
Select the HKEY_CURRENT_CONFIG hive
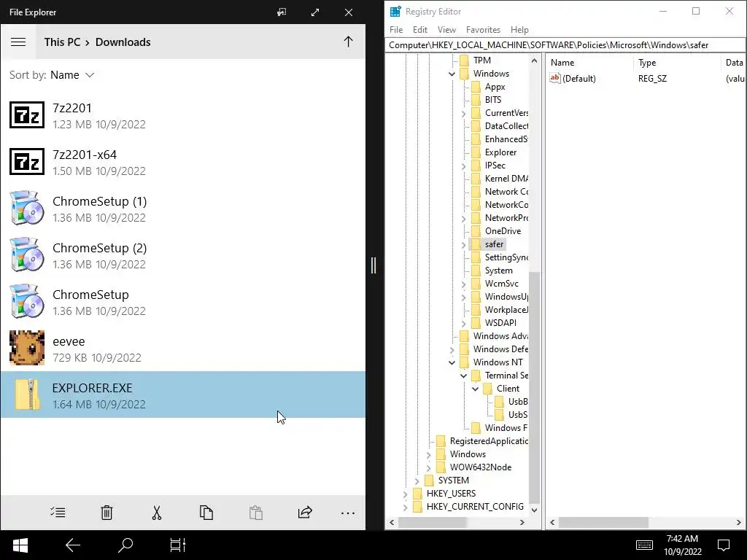point(474,507)
